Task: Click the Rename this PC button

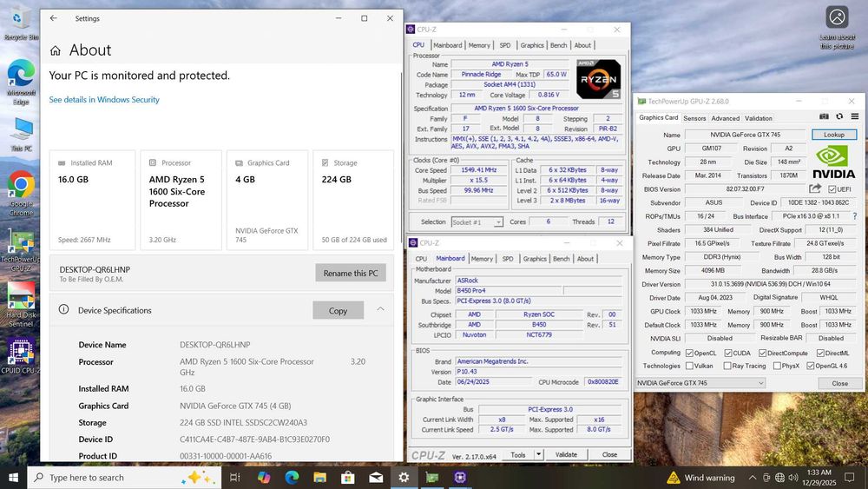Action: (351, 273)
